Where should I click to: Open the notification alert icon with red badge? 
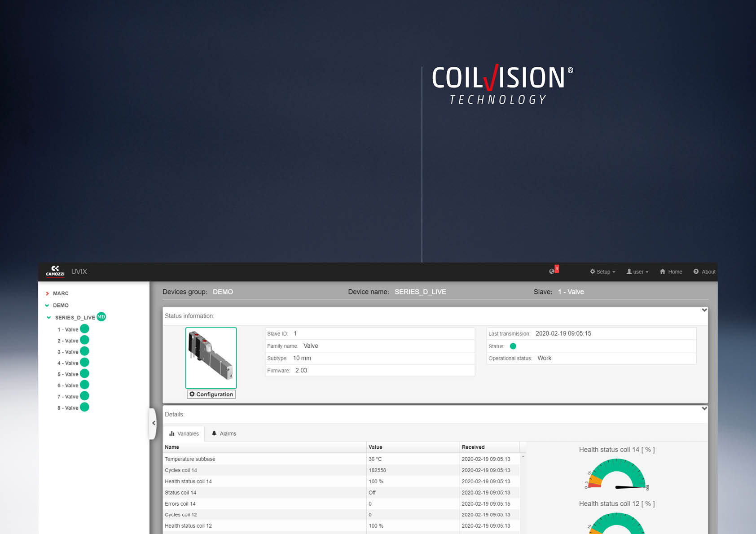553,271
